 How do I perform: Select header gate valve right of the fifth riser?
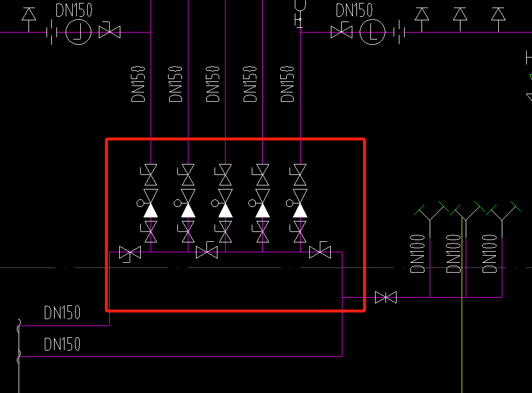tap(320, 251)
